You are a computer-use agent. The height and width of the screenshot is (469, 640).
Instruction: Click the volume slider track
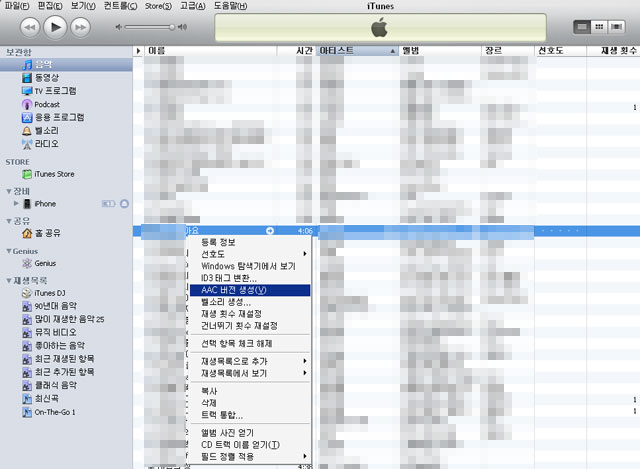point(149,27)
